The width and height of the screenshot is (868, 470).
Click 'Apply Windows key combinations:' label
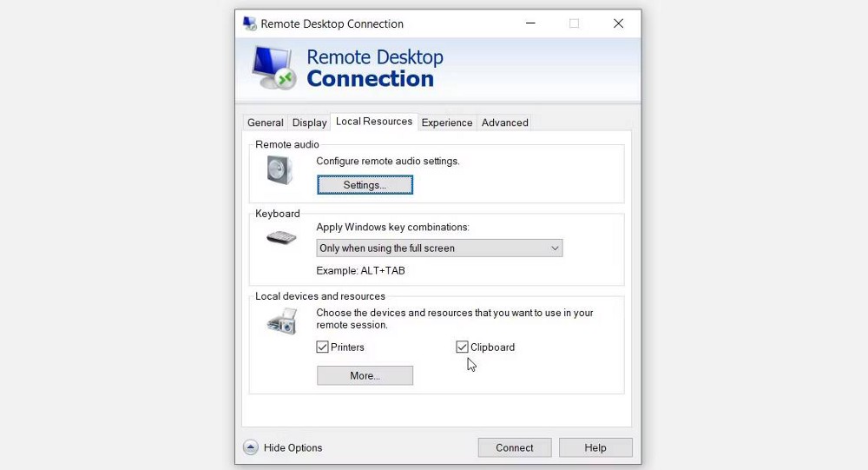(x=392, y=227)
